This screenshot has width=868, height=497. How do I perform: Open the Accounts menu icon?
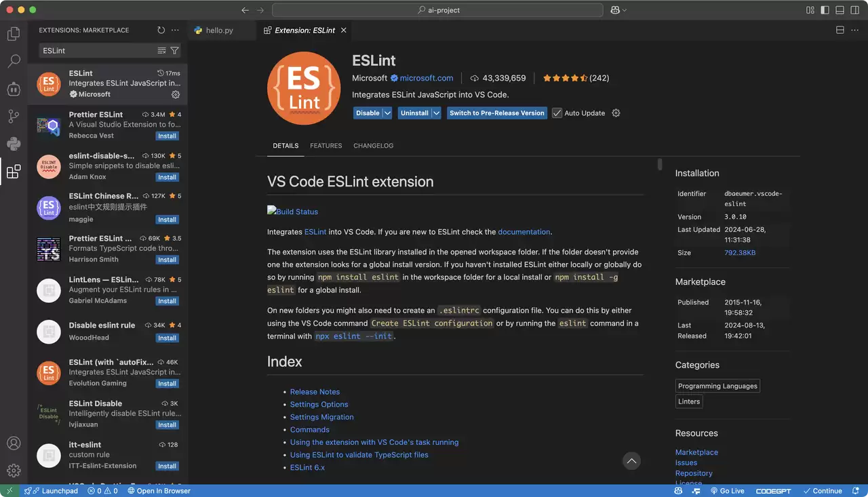tap(14, 443)
